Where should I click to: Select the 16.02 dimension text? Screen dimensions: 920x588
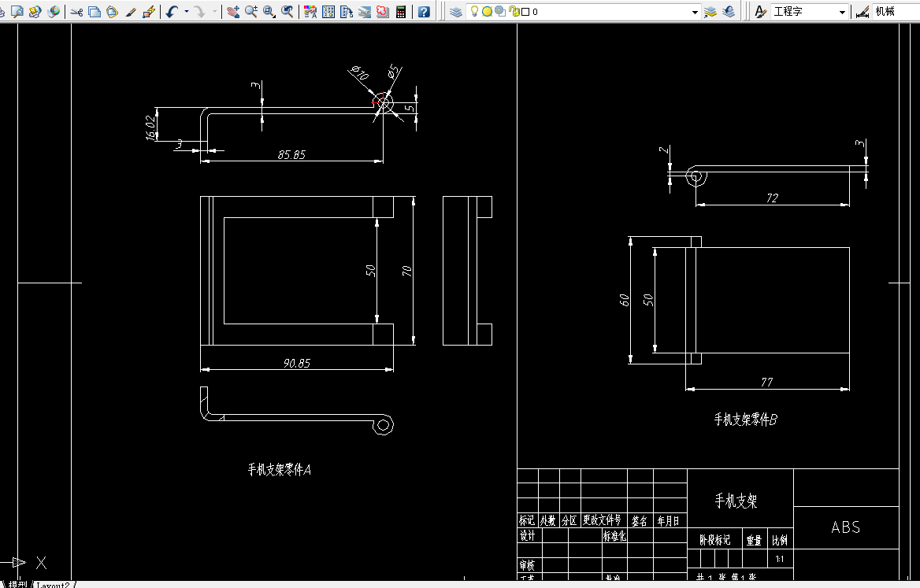pos(151,128)
